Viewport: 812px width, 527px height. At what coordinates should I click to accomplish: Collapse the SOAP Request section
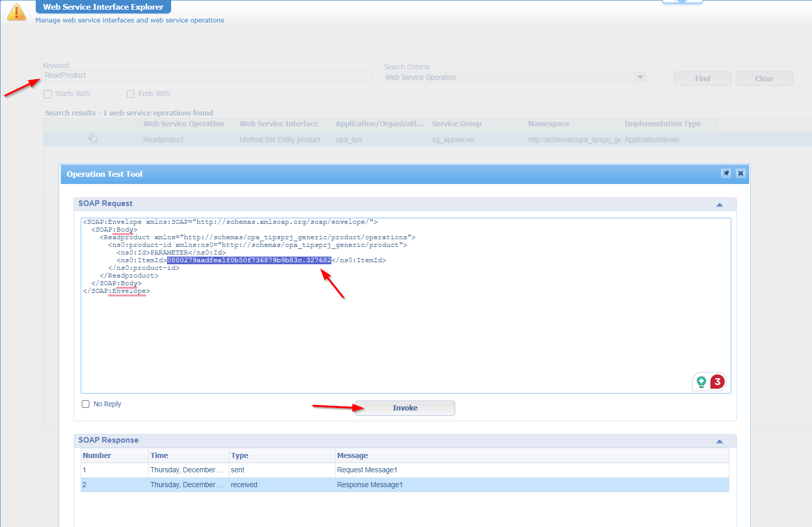[x=719, y=204]
